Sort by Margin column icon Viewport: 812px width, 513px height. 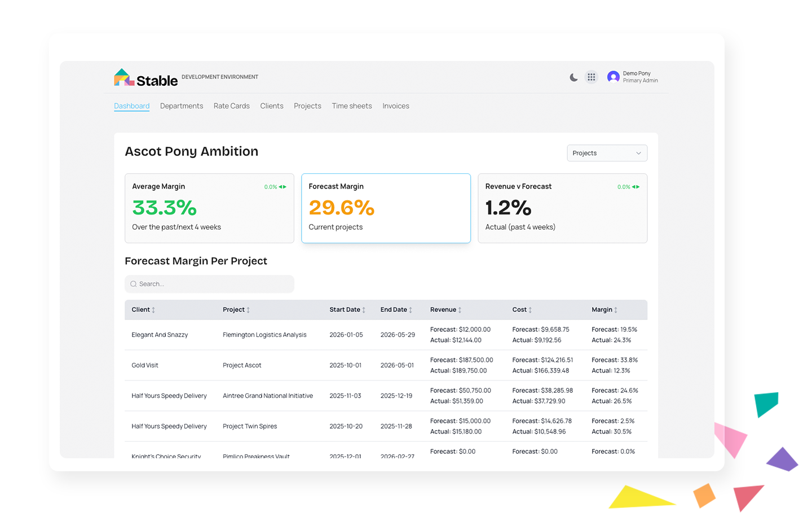616,310
